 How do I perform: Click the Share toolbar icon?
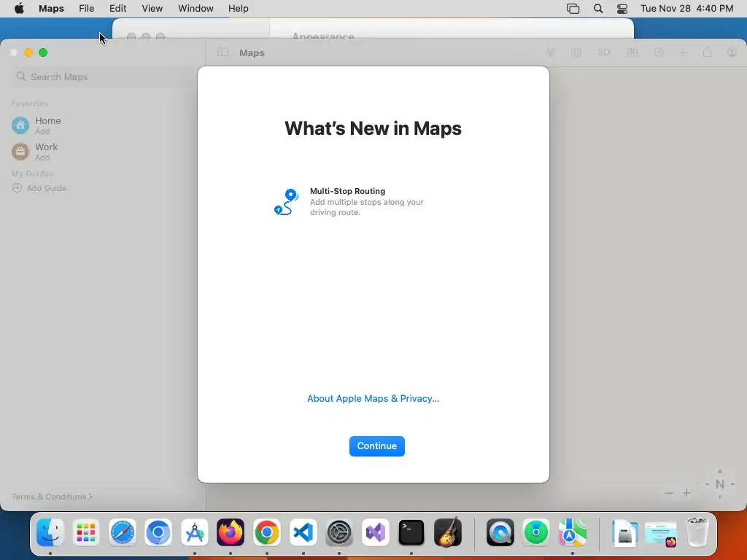pos(707,52)
